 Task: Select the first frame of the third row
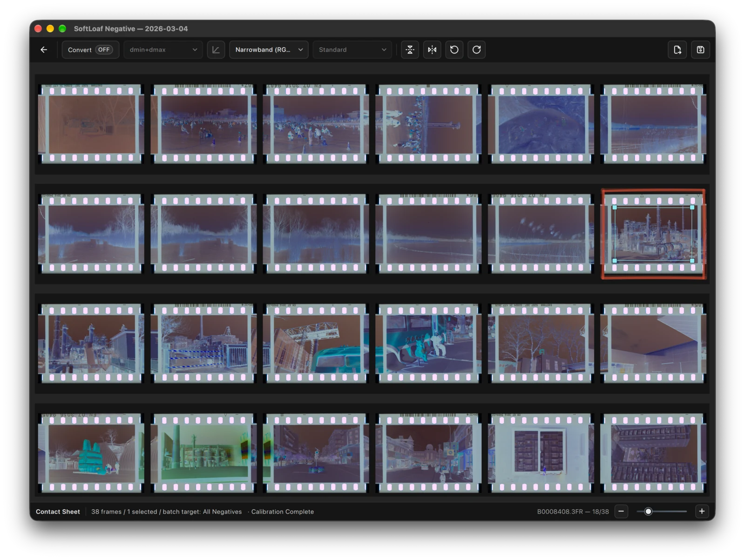(91, 344)
